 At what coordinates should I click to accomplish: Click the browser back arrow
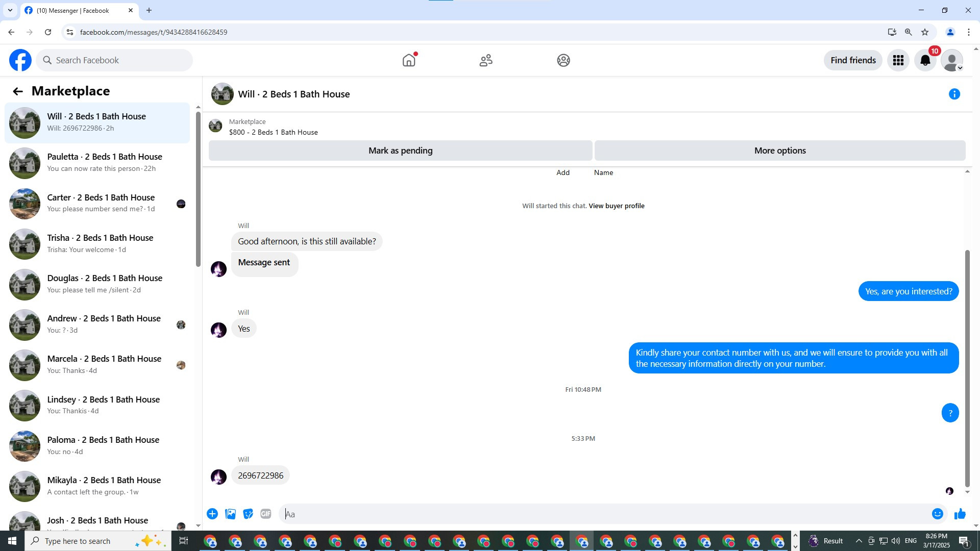[11, 32]
